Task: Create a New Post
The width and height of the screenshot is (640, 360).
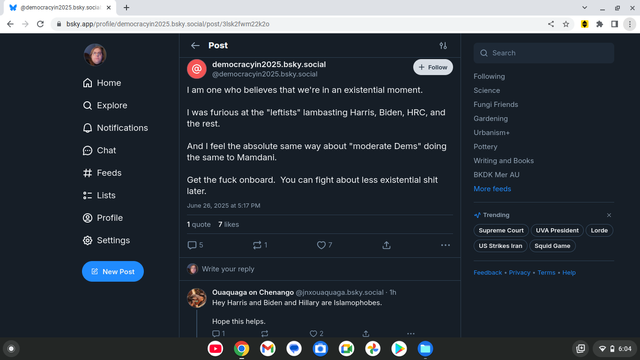Action: 113,271
